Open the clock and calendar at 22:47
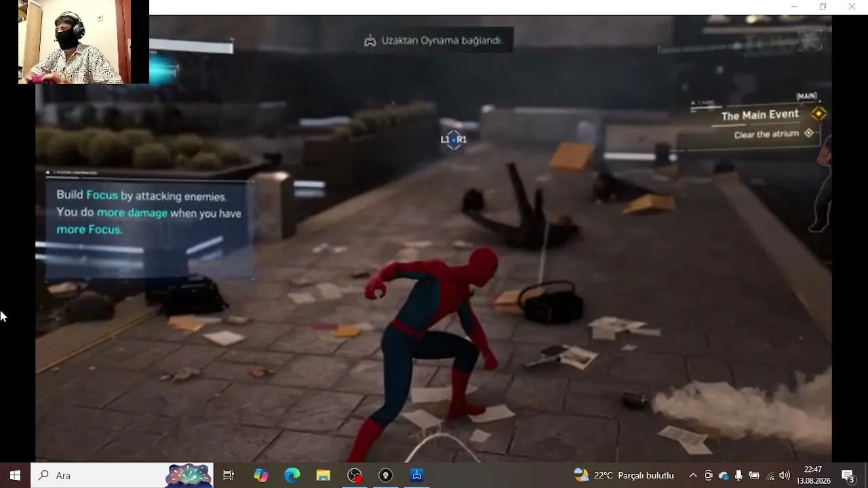Image resolution: width=868 pixels, height=488 pixels. [813, 475]
